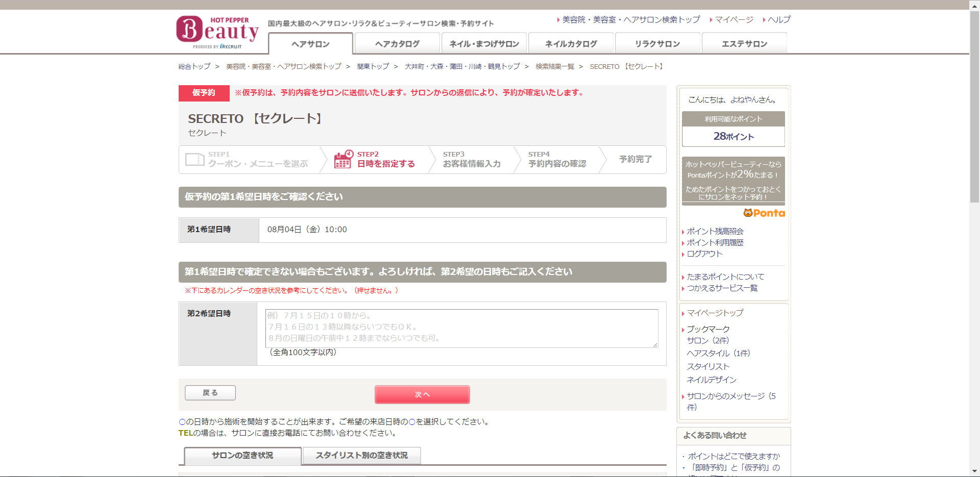Switch to スタイリスト別の空き状況 tab
Image resolution: width=980 pixels, height=477 pixels.
361,456
